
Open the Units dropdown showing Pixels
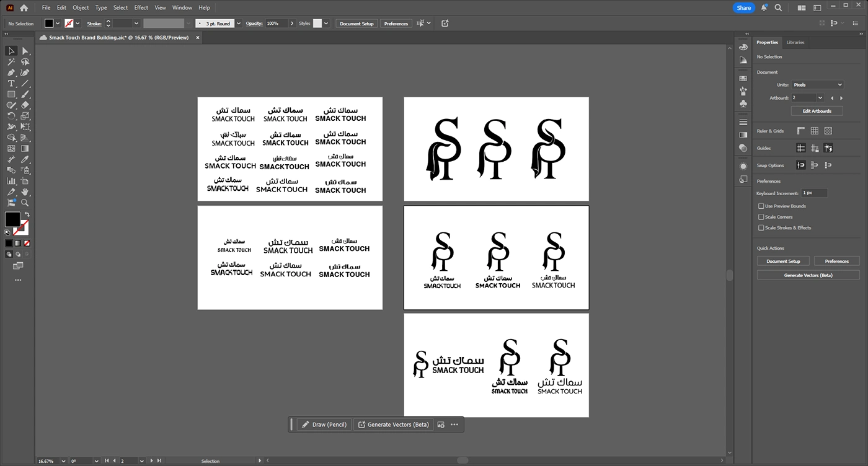[x=817, y=85]
